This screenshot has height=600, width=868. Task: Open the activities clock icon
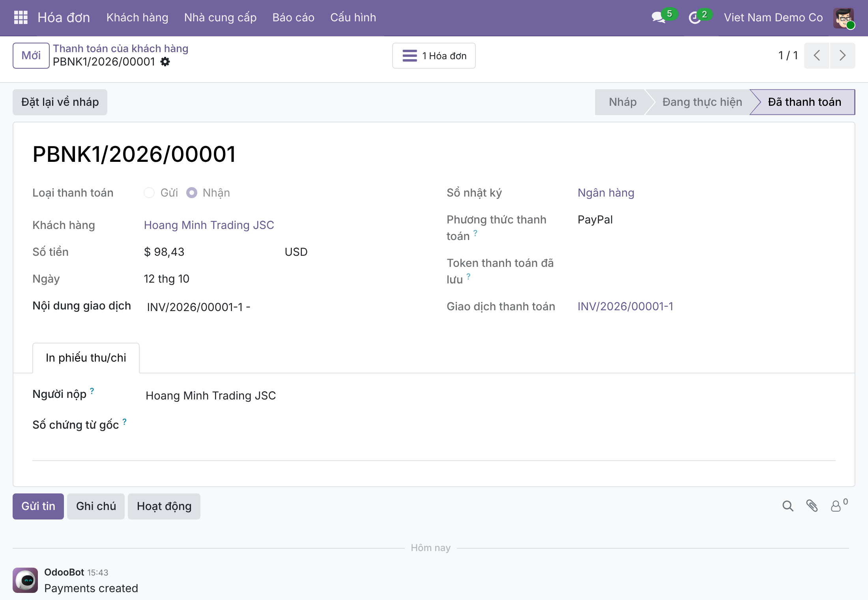tap(694, 18)
